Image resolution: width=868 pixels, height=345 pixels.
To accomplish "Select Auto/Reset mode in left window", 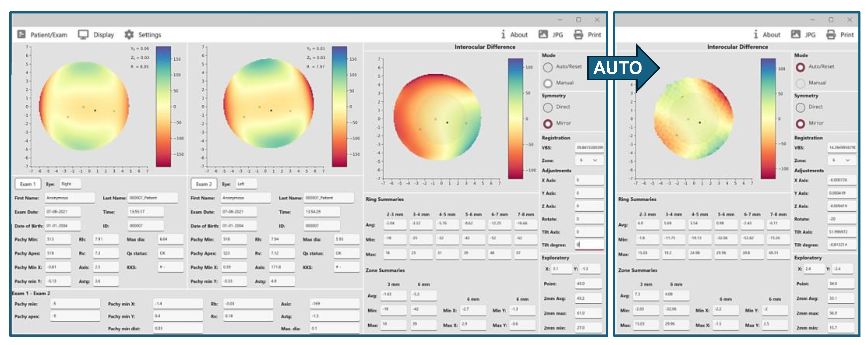I will (548, 67).
